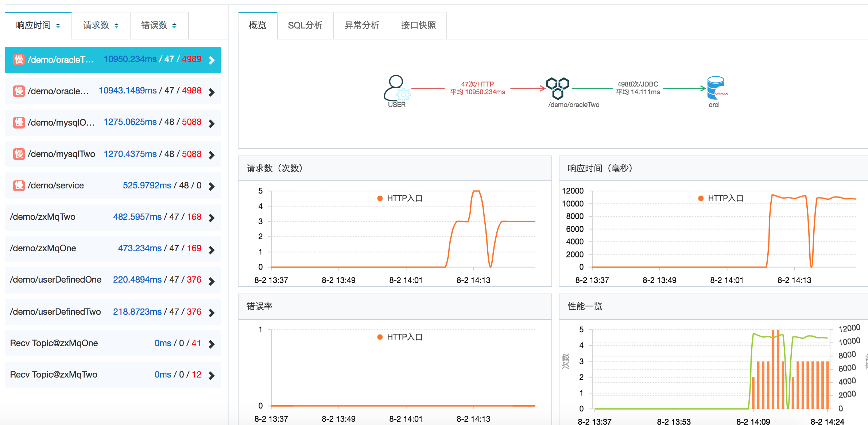Click the peak of the request count line
Viewport: 868px width, 425px height.
[x=476, y=191]
